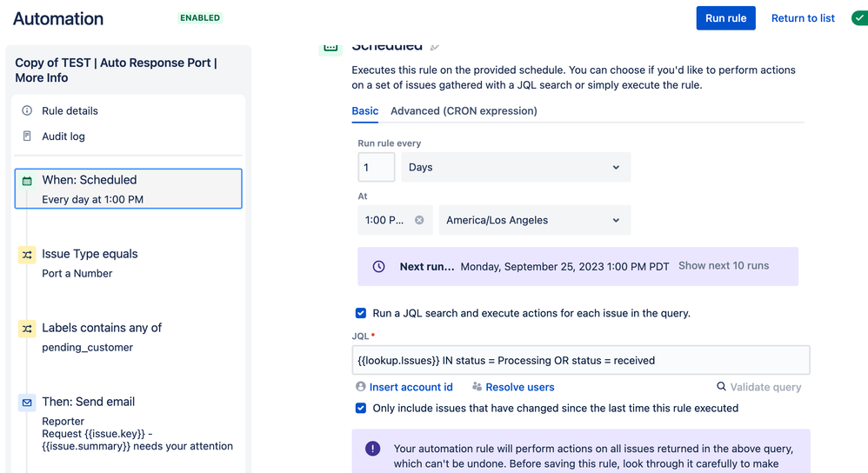Click Show next 10 runs
Image resolution: width=868 pixels, height=473 pixels.
[x=724, y=265]
